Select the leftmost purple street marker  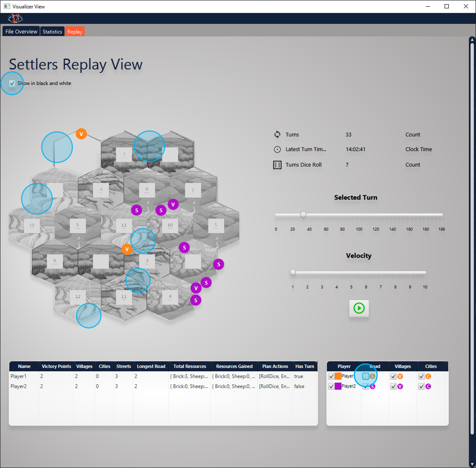136,210
